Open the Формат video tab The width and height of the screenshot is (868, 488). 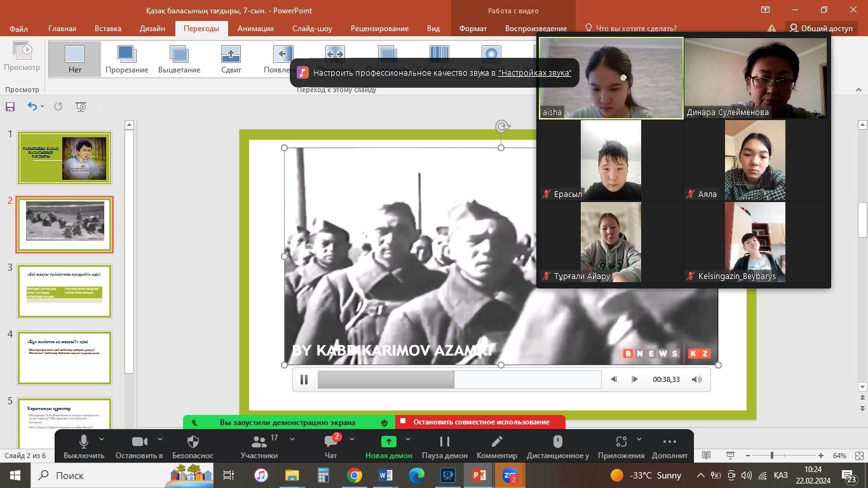(473, 29)
